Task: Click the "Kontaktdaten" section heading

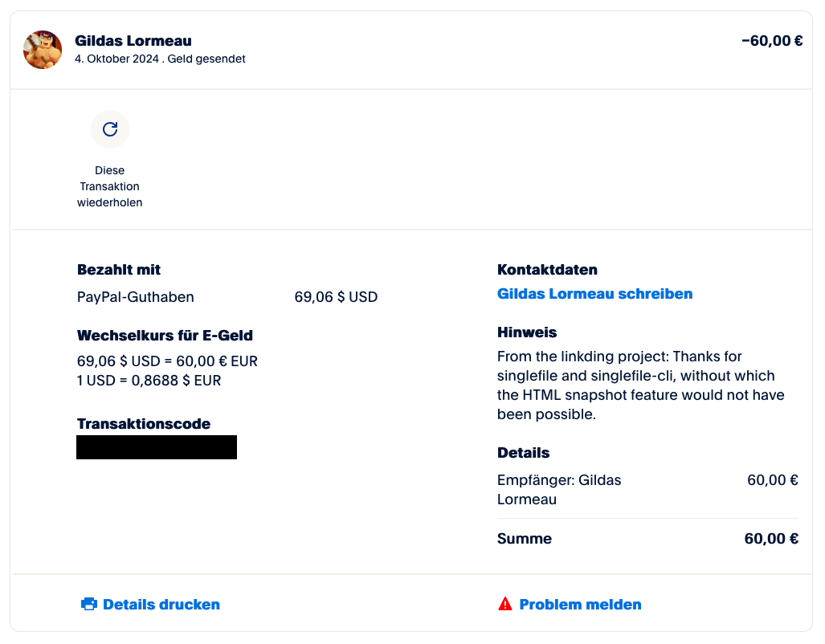Action: pyautogui.click(x=547, y=270)
